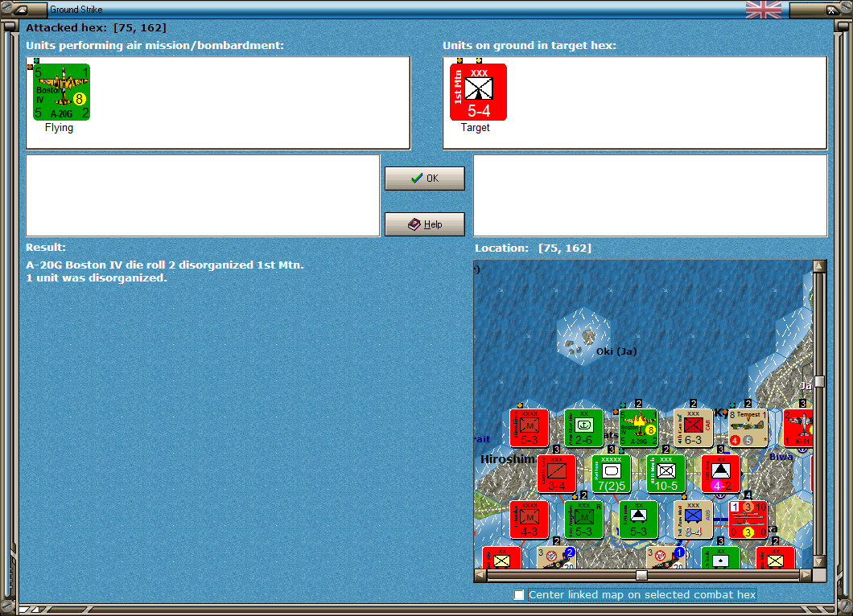The height and width of the screenshot is (616, 853).
Task: Click the map's horizontal scrollbar right arrow
Action: pyautogui.click(x=806, y=575)
